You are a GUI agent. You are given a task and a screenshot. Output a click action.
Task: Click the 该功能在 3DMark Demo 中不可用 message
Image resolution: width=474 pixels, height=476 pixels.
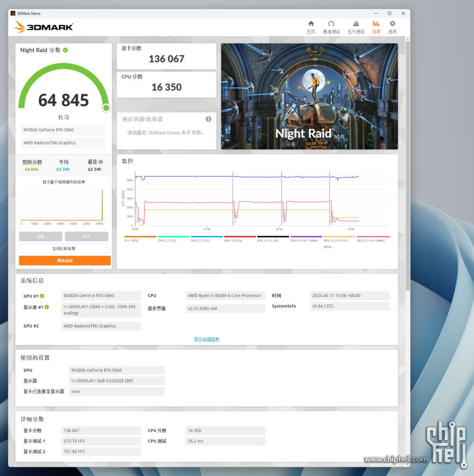click(165, 133)
